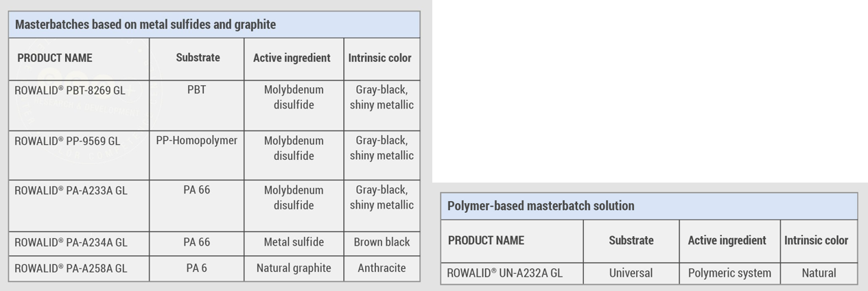Screen dimensions: 868x291
Task: Click the 'Metal sulfide' active ingredient cell
Action: (x=294, y=242)
